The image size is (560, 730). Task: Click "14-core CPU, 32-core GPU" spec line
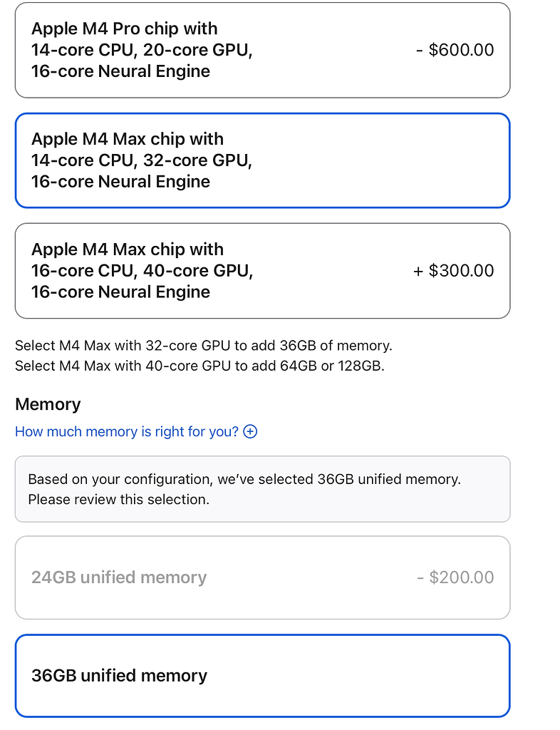click(x=142, y=160)
